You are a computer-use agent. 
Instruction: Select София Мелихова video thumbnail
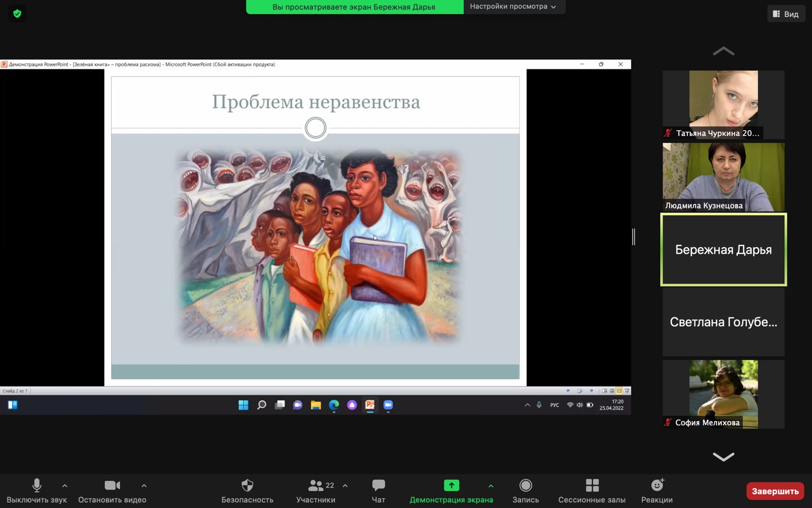pos(724,394)
